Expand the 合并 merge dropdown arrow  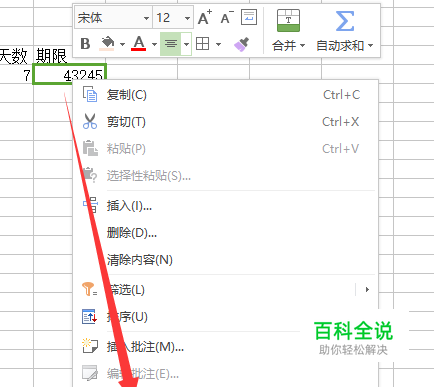(302, 45)
